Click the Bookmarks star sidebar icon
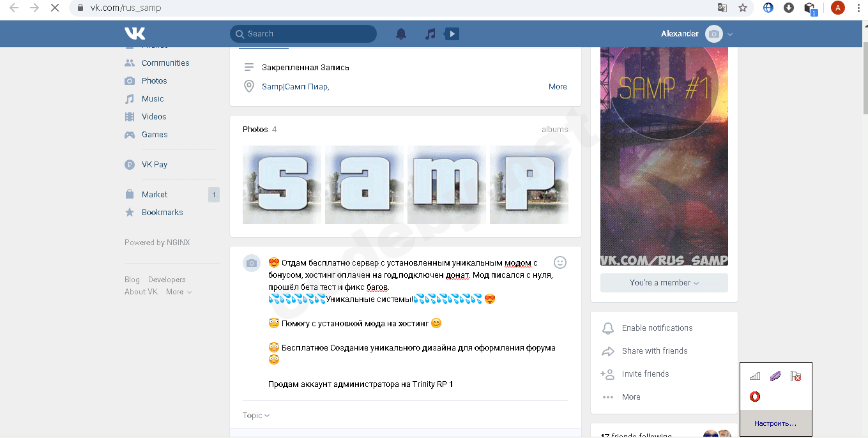 pyautogui.click(x=130, y=213)
